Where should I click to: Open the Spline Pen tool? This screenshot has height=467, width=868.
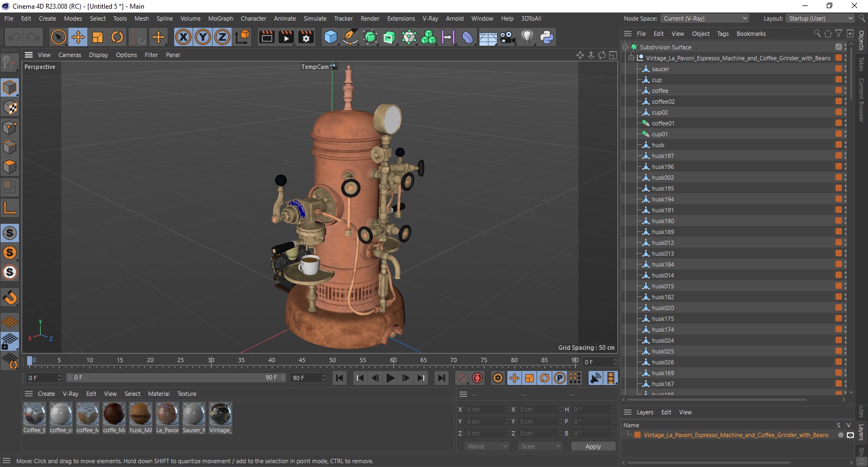[x=350, y=37]
